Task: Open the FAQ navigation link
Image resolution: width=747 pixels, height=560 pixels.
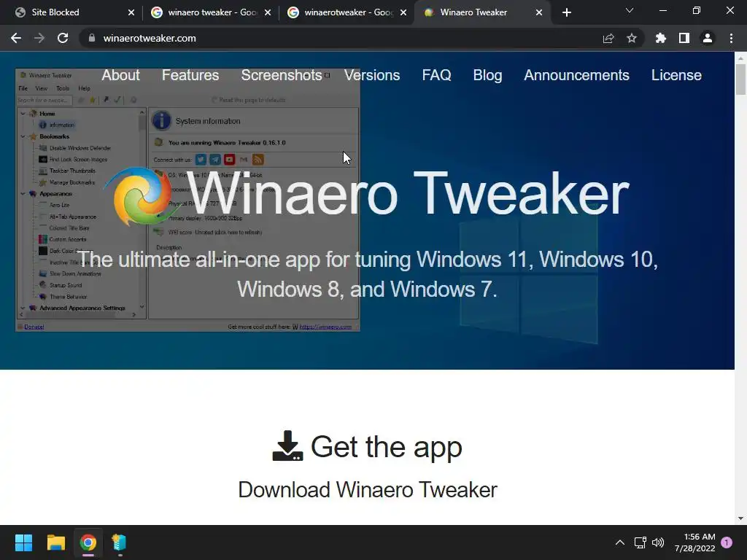Action: (436, 75)
